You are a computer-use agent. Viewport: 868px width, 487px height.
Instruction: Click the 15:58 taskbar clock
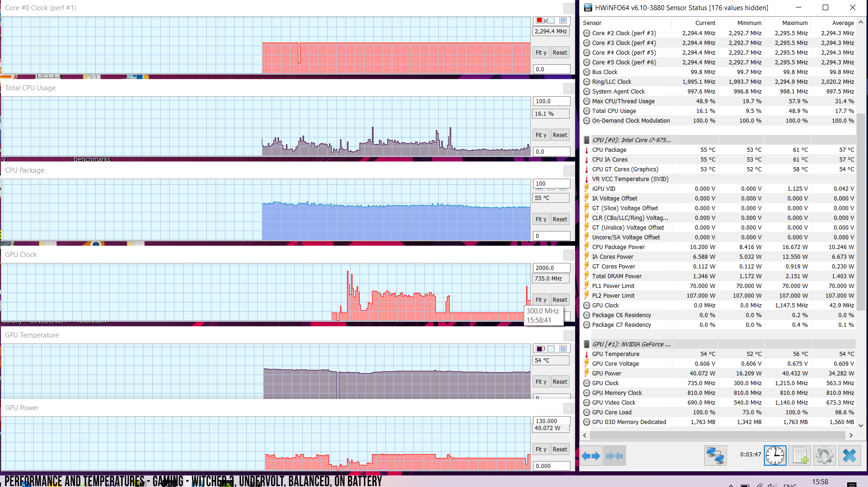pos(820,482)
